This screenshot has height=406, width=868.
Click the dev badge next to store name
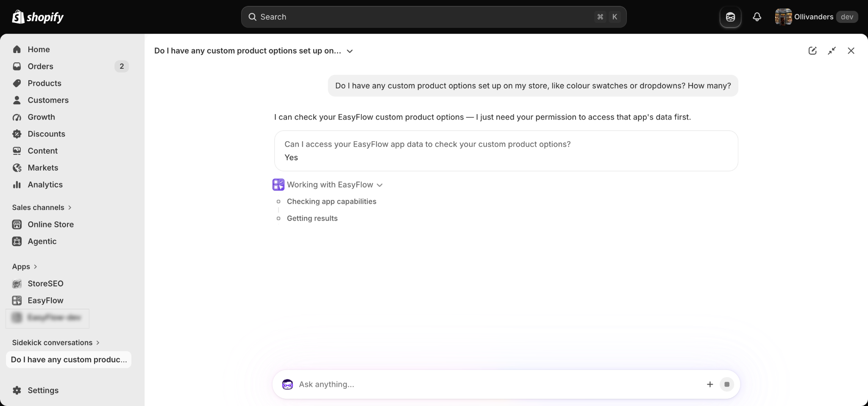(847, 17)
